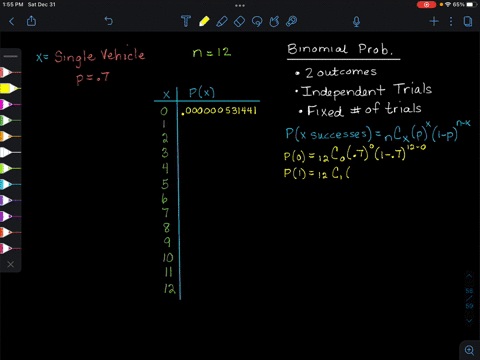Tap the red screen recording indicator
The width and height of the screenshot is (480, 360).
[426, 5]
